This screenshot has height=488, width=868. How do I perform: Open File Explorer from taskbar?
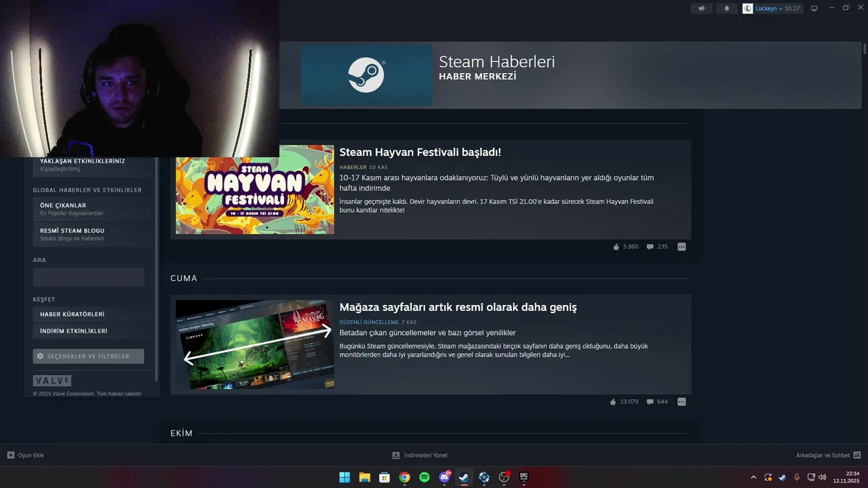pyautogui.click(x=364, y=477)
